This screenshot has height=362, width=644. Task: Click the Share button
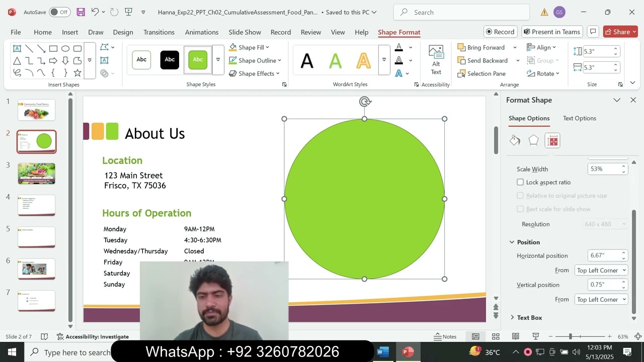pyautogui.click(x=621, y=32)
